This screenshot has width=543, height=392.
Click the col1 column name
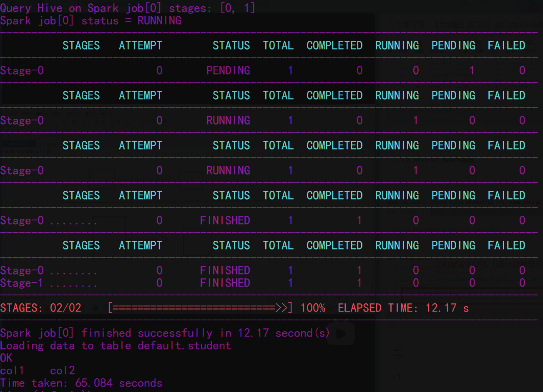tap(12, 370)
